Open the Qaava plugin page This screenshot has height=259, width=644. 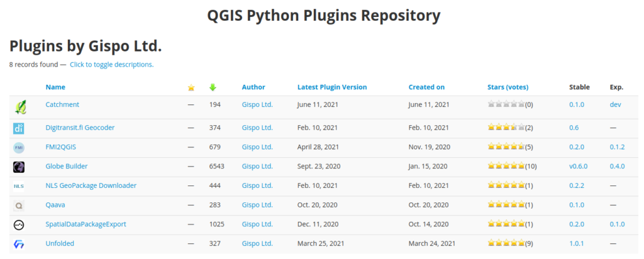coord(55,205)
